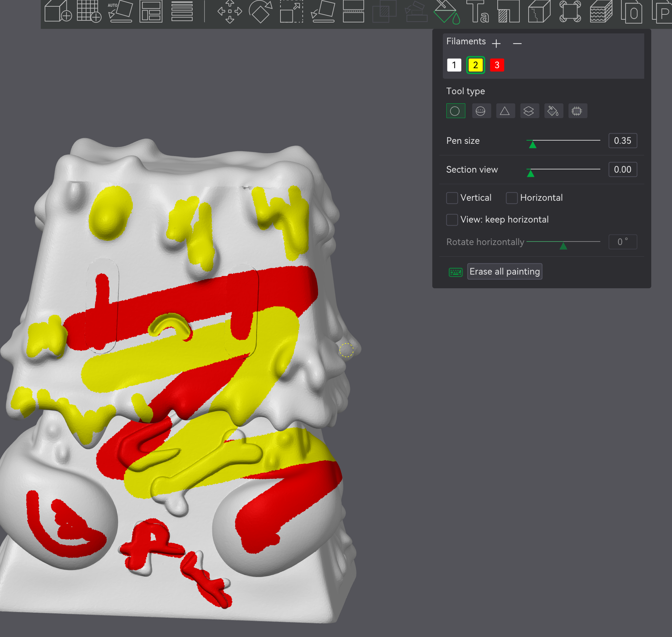The width and height of the screenshot is (672, 637).
Task: Click the toolbar icon showing letter O
Action: pos(632,12)
